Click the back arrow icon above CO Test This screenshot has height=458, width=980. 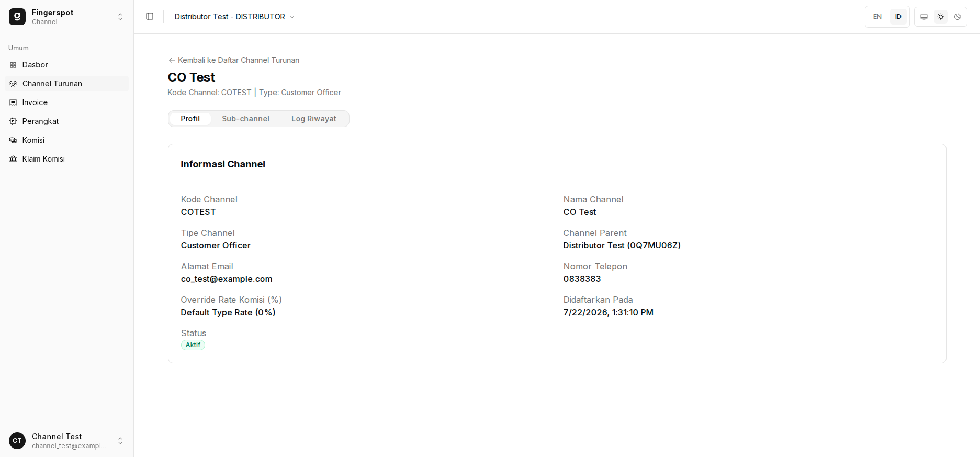(x=172, y=60)
